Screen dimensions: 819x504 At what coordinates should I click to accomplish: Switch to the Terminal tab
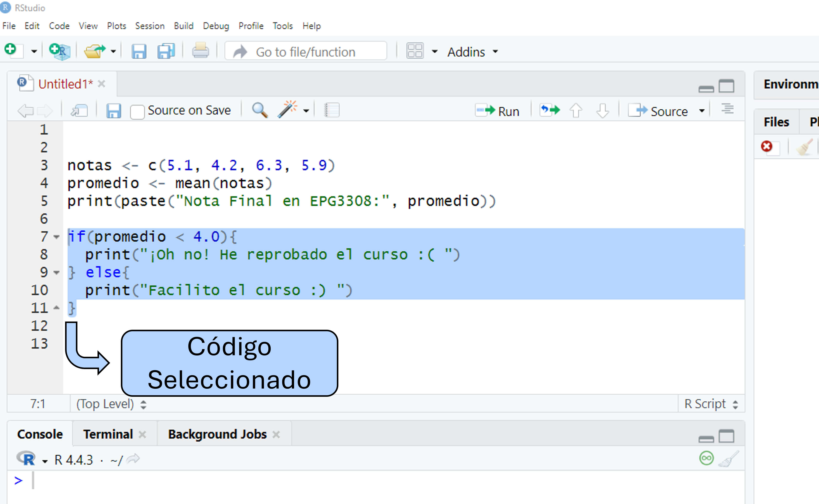(108, 434)
